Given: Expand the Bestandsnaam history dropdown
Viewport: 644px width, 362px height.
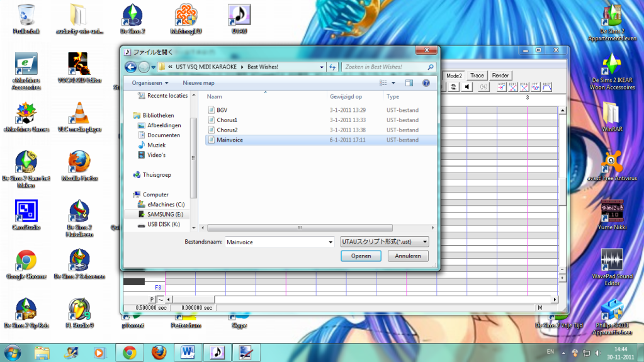Looking at the screenshot, I should (x=331, y=242).
